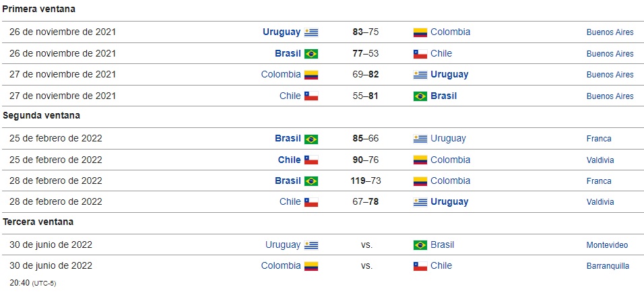The image size is (644, 293).
Task: Click Brasil flag in 77–53 match row
Action: pos(311,54)
